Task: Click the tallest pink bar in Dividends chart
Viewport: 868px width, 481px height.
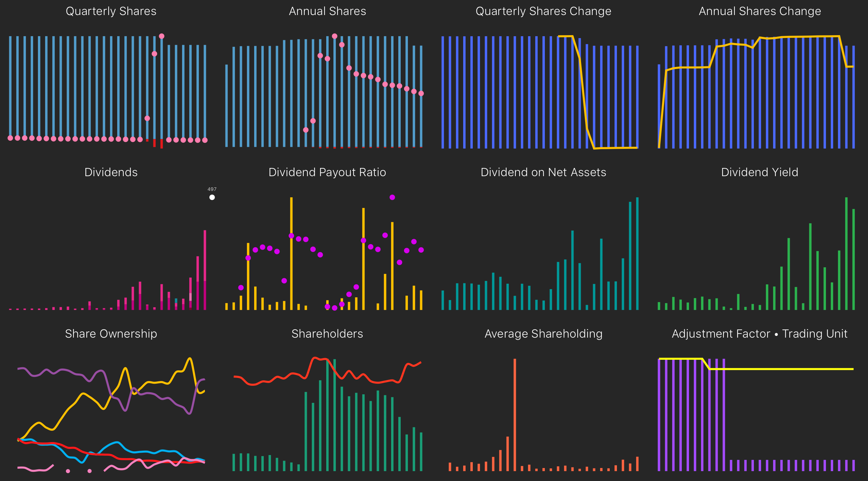Action: pyautogui.click(x=205, y=270)
